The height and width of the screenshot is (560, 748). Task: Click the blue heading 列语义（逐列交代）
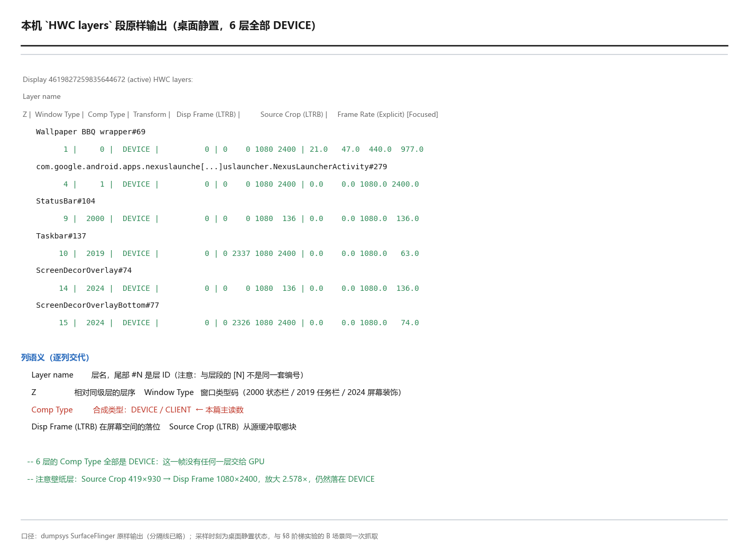pyautogui.click(x=56, y=357)
